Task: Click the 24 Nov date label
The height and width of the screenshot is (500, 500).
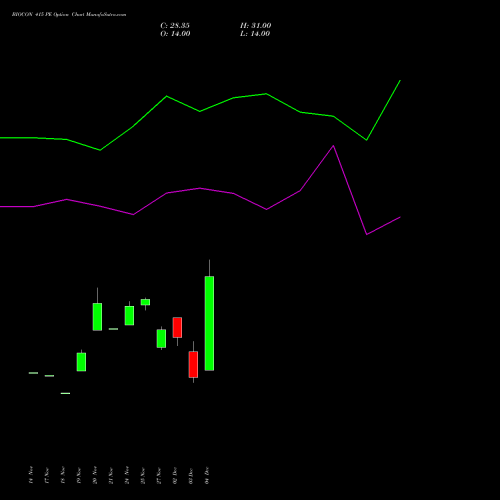Action: [x=127, y=475]
